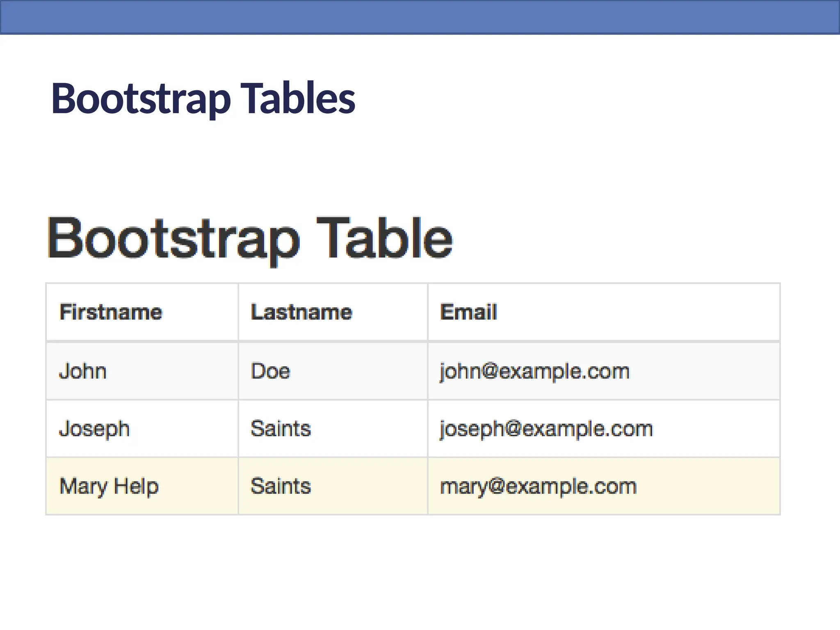Click the Joseph first name cell
Screen dimensions: 840x630
pyautogui.click(x=94, y=429)
